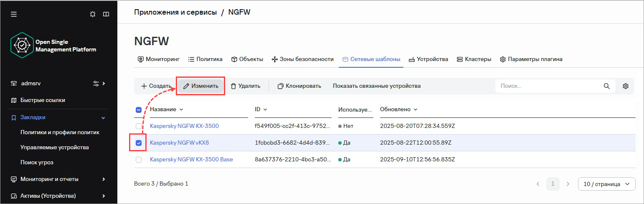Expand Мониторинг и отчеты menu
This screenshot has height=204, width=644.
(x=104, y=179)
